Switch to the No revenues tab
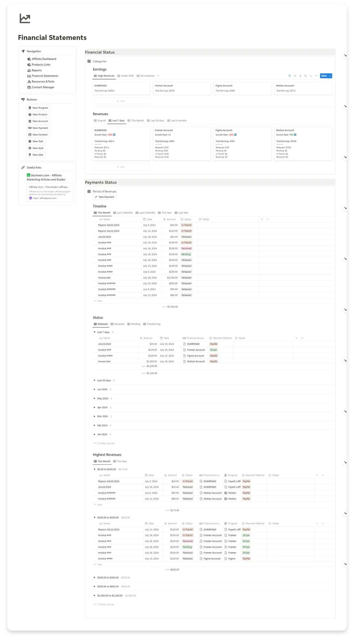The height and width of the screenshot is (644, 353). coord(145,76)
